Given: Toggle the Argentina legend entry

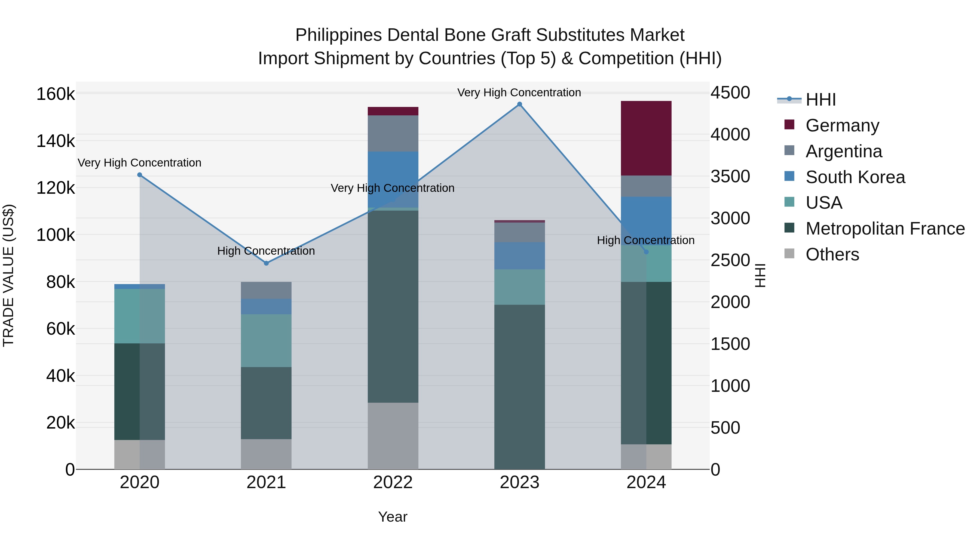Looking at the screenshot, I should pyautogui.click(x=833, y=151).
